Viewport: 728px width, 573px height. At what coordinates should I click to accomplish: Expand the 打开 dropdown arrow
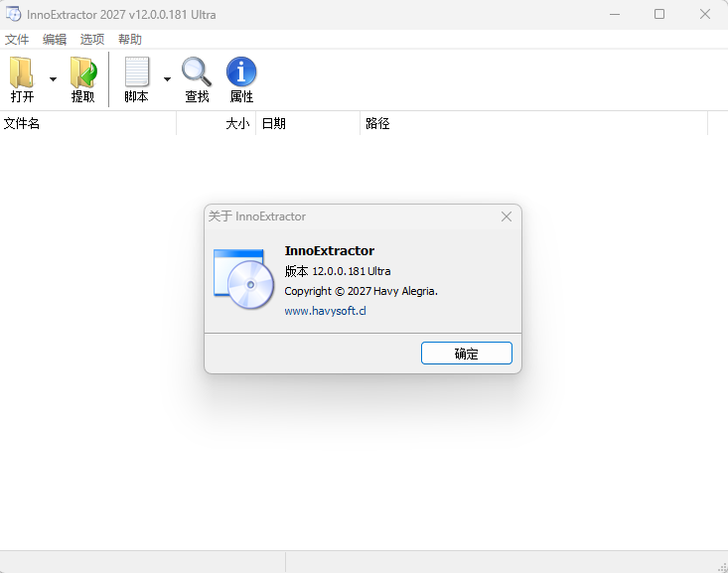pyautogui.click(x=53, y=79)
